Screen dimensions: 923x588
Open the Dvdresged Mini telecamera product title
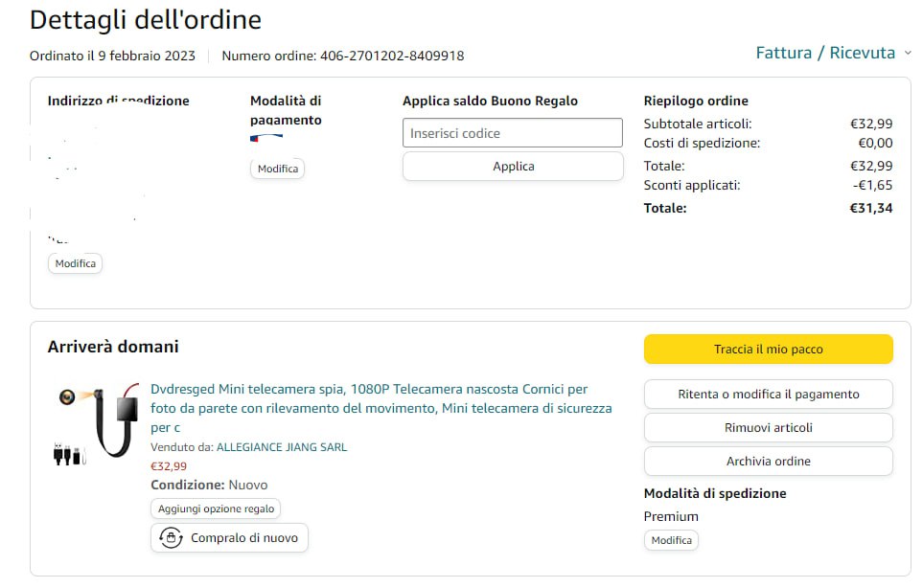381,408
